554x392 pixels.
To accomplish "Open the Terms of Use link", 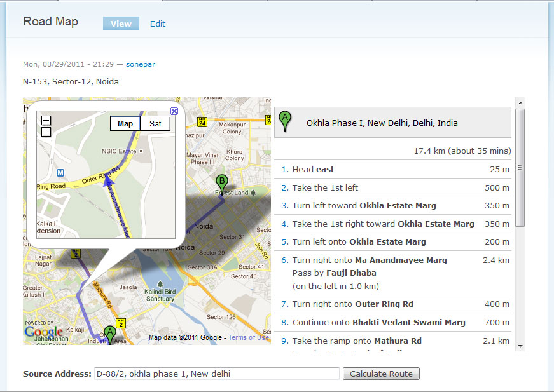I will pyautogui.click(x=249, y=337).
